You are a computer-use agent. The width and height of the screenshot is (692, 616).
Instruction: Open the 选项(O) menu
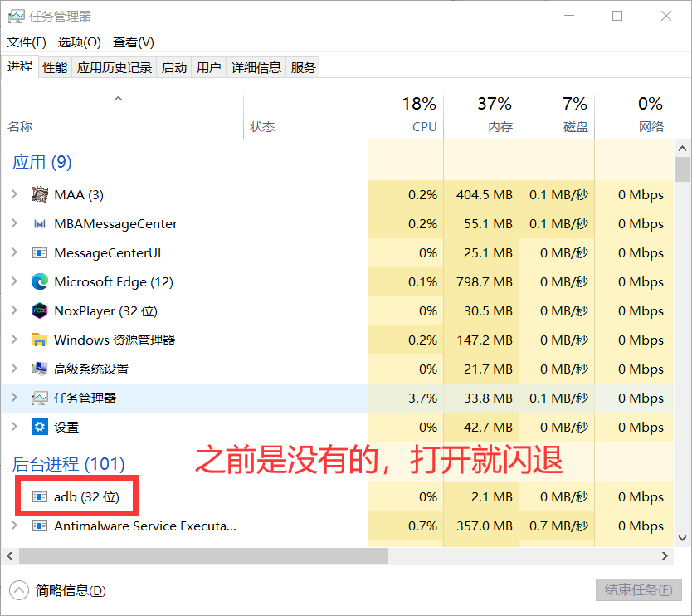[x=80, y=42]
